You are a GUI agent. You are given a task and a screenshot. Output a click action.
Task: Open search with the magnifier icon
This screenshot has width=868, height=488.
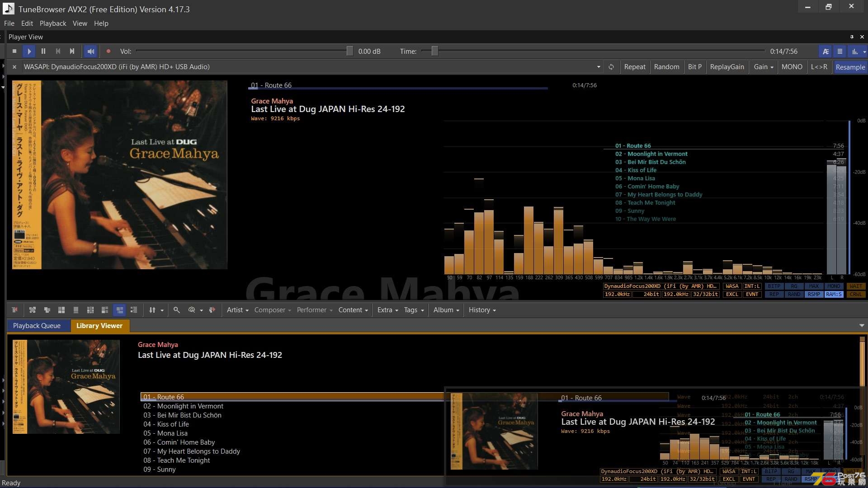click(x=177, y=310)
